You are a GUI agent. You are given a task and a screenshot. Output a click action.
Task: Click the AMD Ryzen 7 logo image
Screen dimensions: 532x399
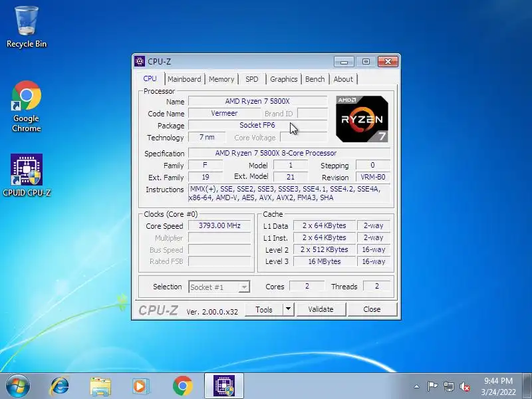point(362,119)
